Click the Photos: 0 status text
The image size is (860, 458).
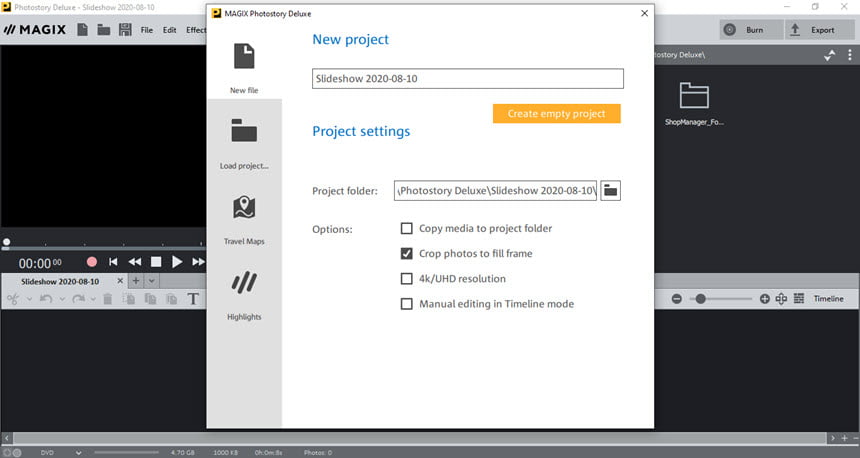(318, 453)
